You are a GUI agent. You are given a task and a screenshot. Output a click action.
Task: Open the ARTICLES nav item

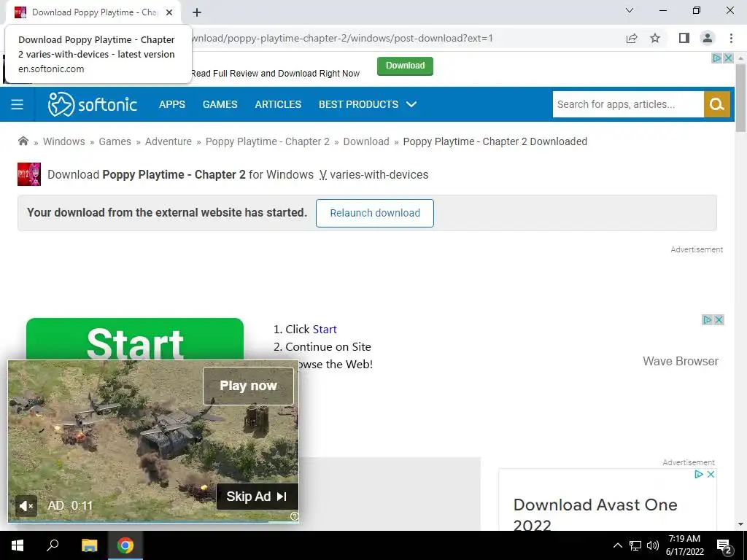click(x=278, y=104)
